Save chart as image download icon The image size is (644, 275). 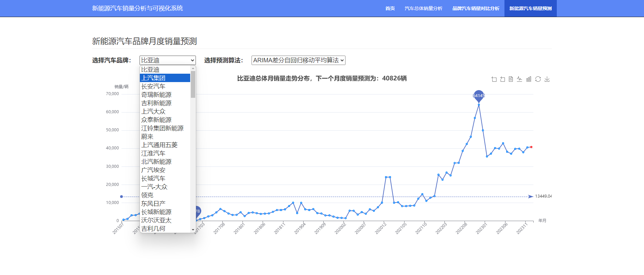[x=547, y=79]
